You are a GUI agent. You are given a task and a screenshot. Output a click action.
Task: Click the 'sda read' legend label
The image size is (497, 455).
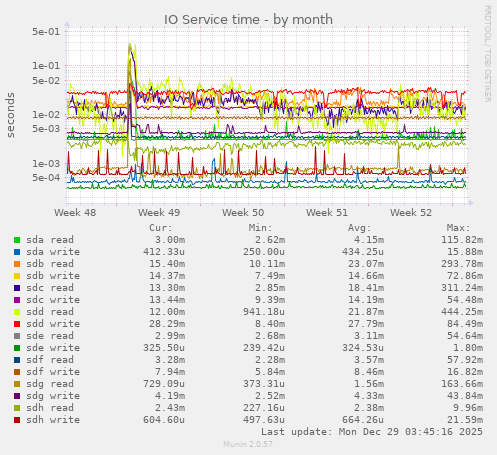click(x=50, y=240)
